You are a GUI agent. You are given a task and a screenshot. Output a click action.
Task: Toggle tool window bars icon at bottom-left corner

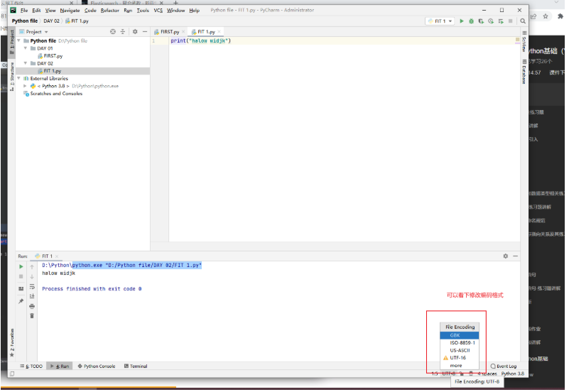click(x=12, y=374)
